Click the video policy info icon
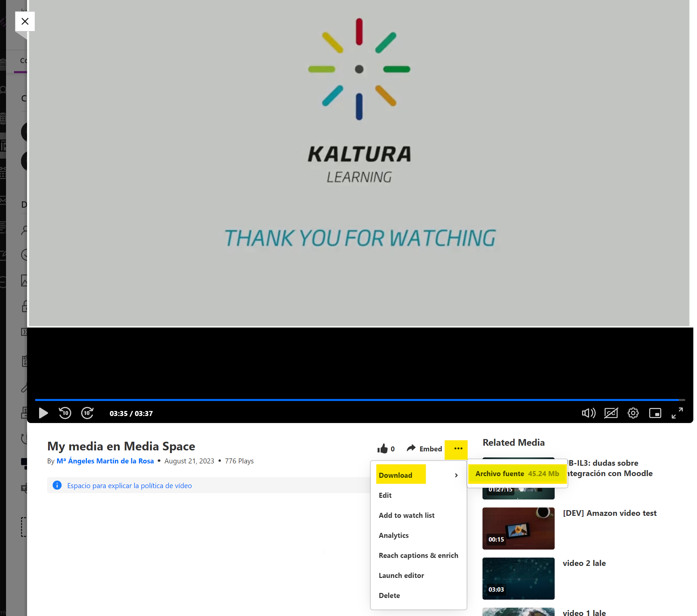This screenshot has width=697, height=616. click(x=57, y=485)
